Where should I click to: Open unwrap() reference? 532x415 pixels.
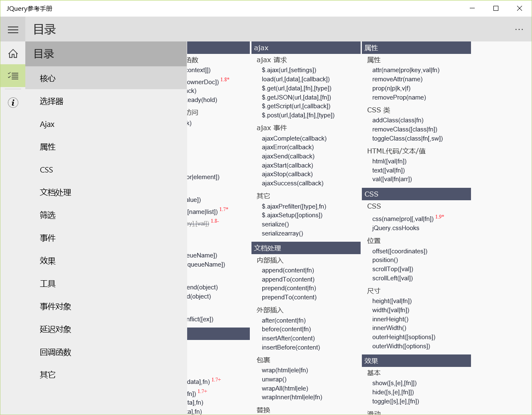click(x=274, y=379)
